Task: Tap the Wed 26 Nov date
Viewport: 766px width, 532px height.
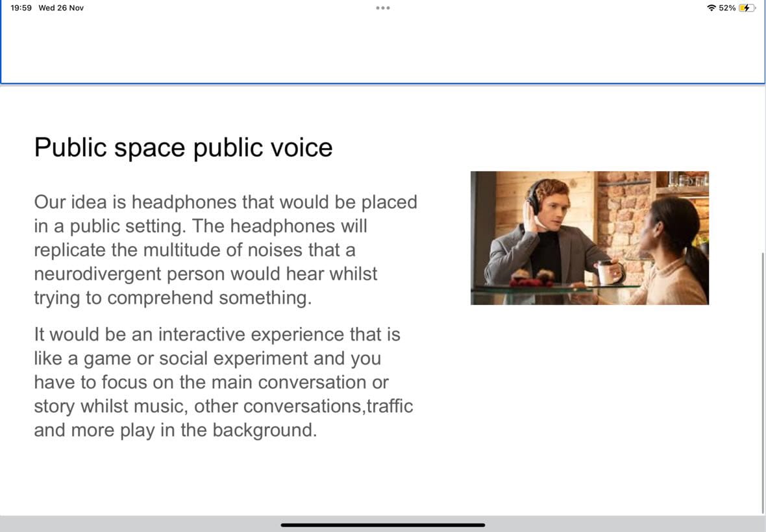Action: (x=61, y=8)
